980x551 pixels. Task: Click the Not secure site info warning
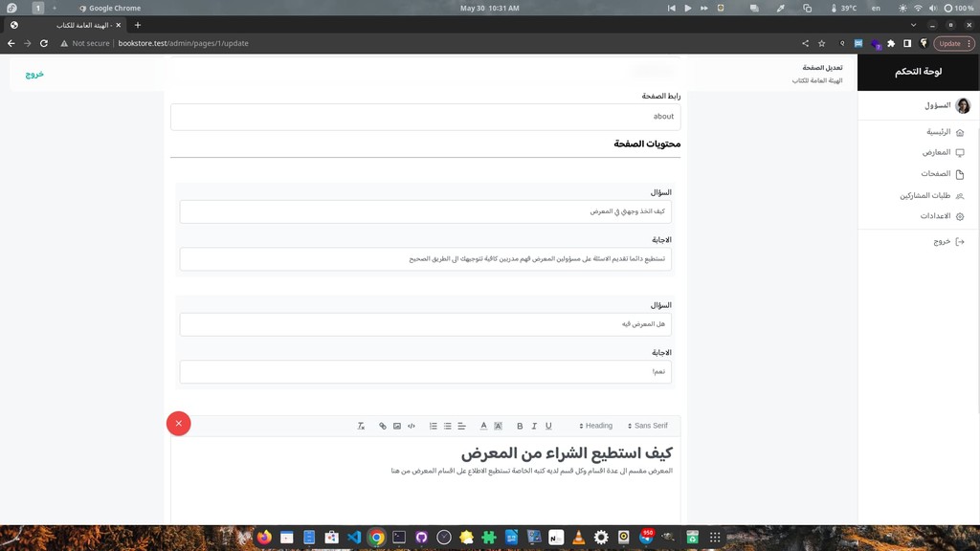[x=85, y=43]
